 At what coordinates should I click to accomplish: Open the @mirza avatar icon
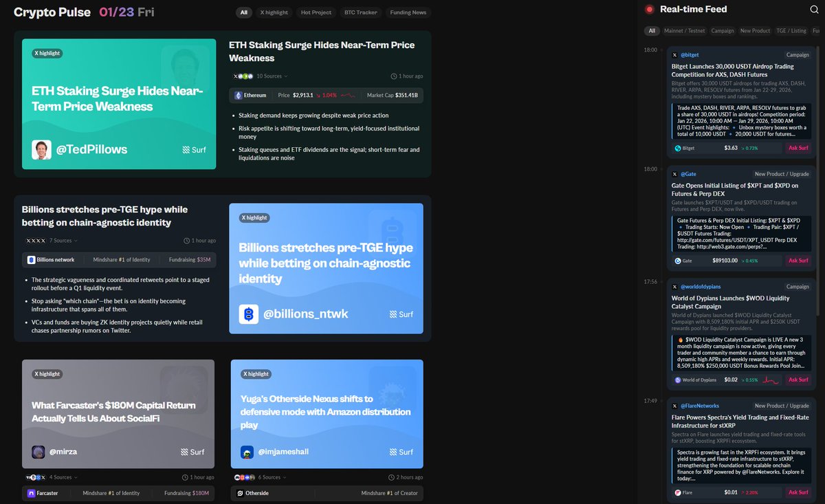coord(38,452)
